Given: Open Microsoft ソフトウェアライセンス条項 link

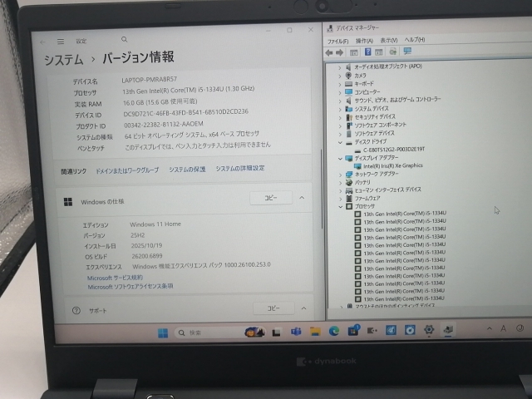Looking at the screenshot, I should (131, 286).
